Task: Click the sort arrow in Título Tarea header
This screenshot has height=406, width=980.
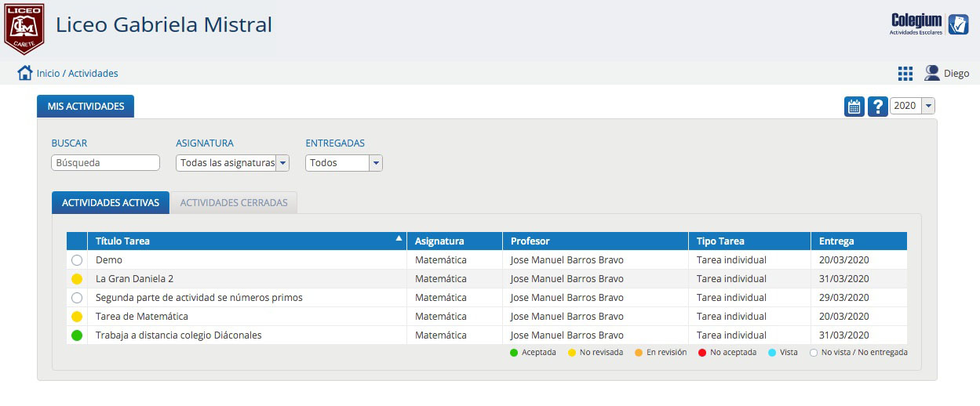Action: (x=399, y=237)
